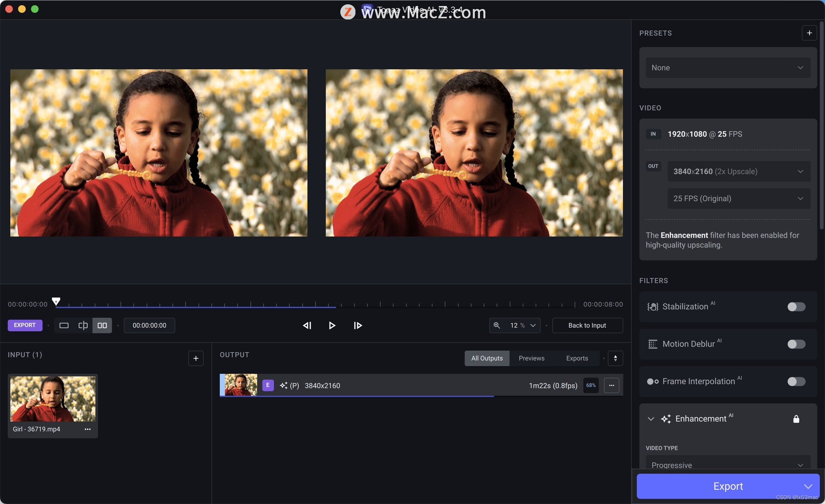Viewport: 825px width, 504px height.
Task: Click the split clip tool icon
Action: [x=82, y=325]
